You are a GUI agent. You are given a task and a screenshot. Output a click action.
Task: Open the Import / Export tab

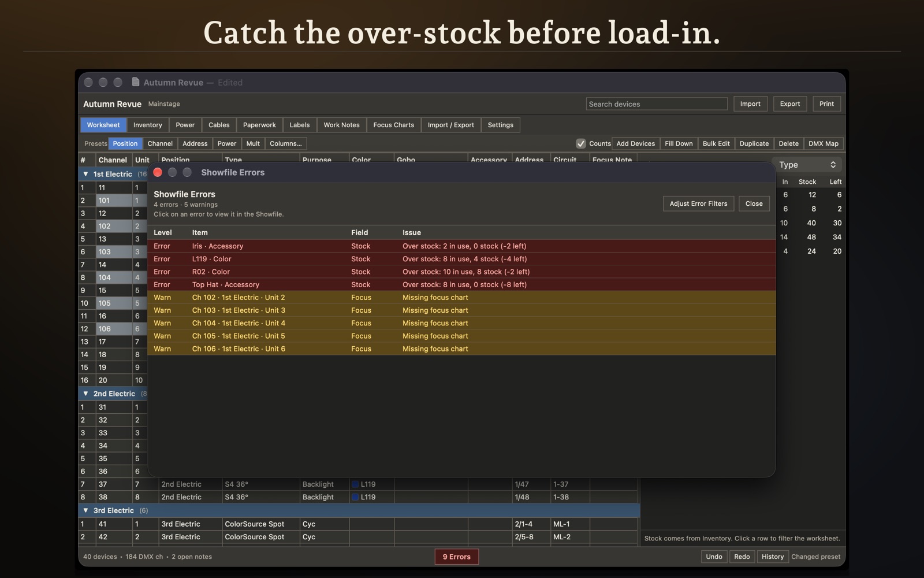(451, 125)
